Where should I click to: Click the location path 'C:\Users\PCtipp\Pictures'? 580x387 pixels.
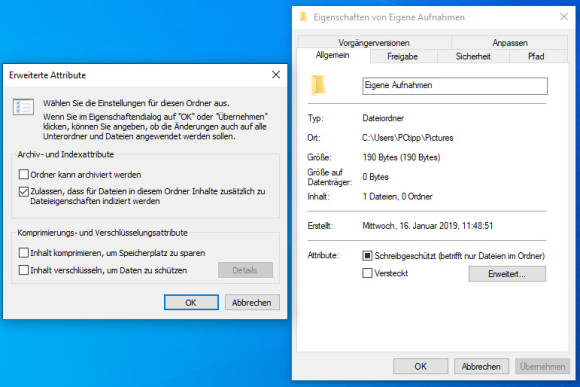coord(408,138)
